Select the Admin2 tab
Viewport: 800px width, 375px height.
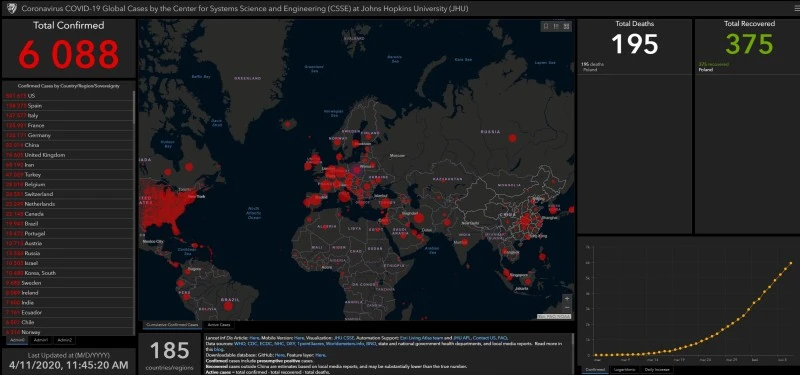[65, 340]
